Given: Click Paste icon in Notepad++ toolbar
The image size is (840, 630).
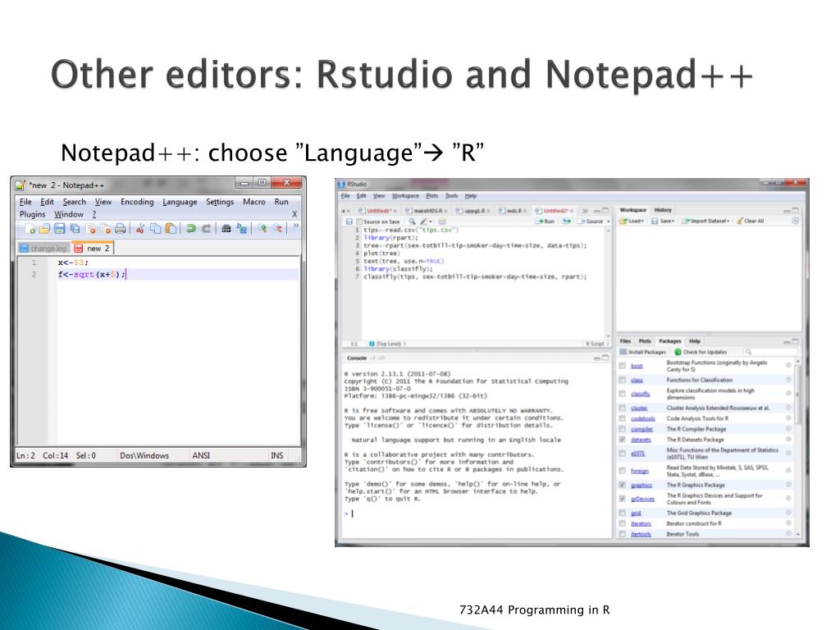Looking at the screenshot, I should tap(171, 230).
